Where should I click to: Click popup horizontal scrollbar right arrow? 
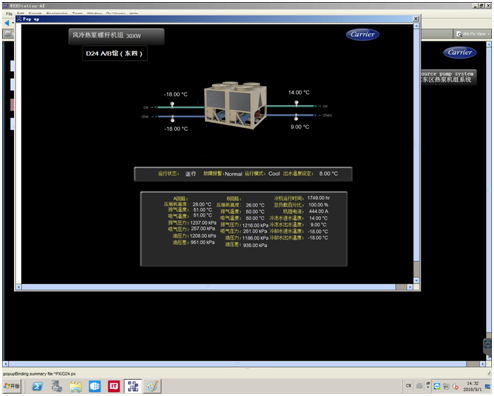410,287
